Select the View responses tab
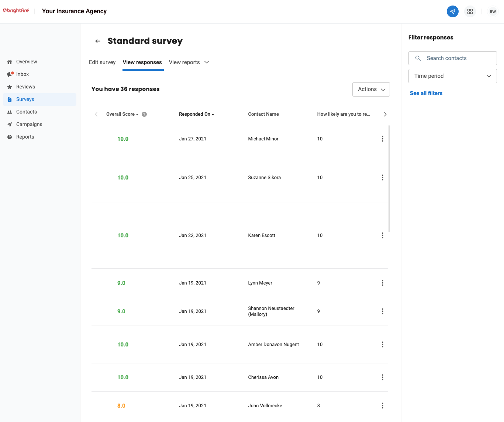This screenshot has width=504, height=422. 142,62
